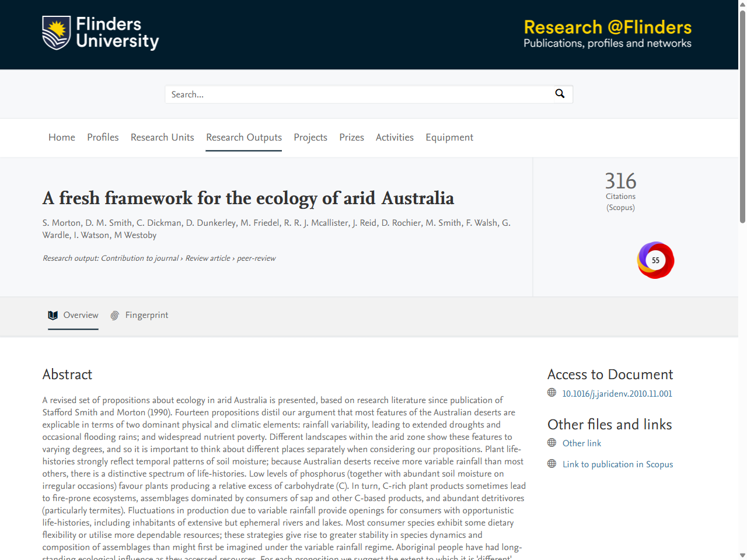The image size is (747, 560).
Task: Click the globe icon beside the DOI link
Action: (x=551, y=393)
